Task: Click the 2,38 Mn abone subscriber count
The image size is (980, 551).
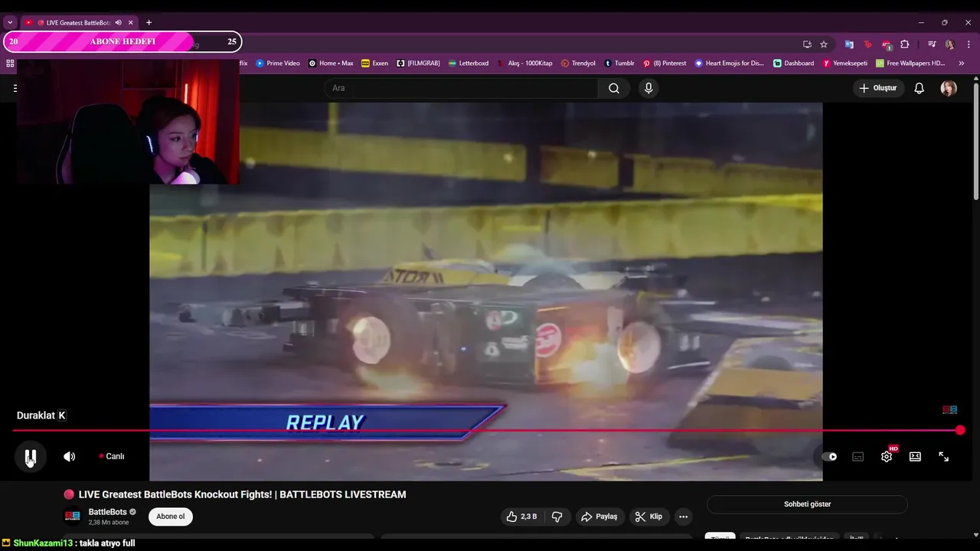Action: [x=109, y=523]
